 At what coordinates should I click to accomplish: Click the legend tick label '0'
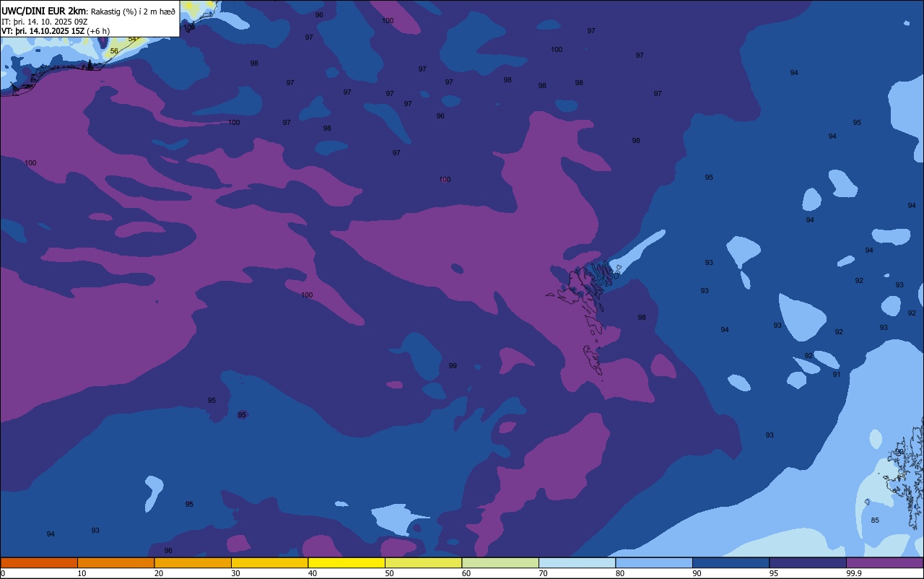coord(3,573)
